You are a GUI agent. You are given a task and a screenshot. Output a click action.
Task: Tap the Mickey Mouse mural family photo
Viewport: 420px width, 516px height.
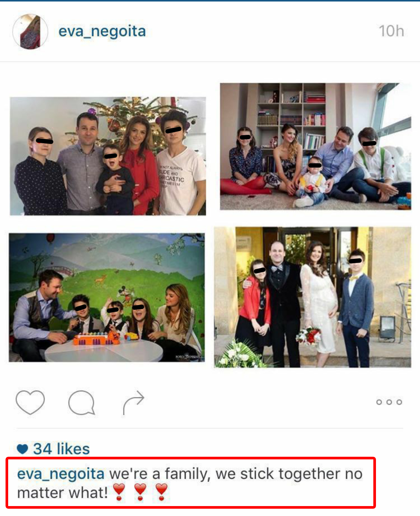(x=107, y=297)
